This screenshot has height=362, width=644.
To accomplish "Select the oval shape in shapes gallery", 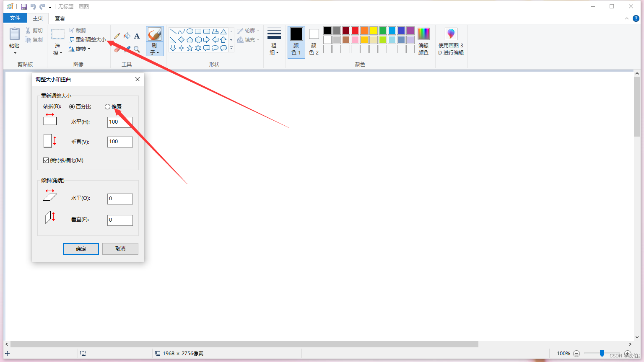I will point(190,31).
